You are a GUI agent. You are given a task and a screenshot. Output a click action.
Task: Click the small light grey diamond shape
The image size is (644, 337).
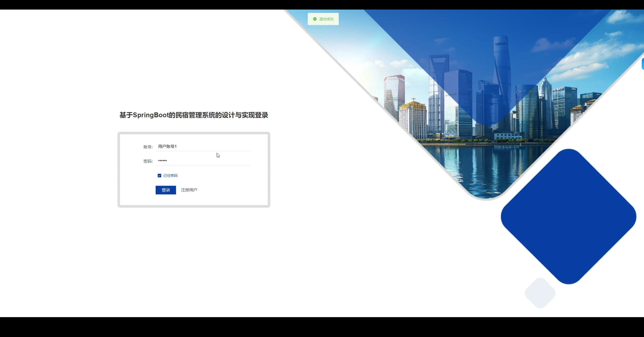[x=540, y=293]
